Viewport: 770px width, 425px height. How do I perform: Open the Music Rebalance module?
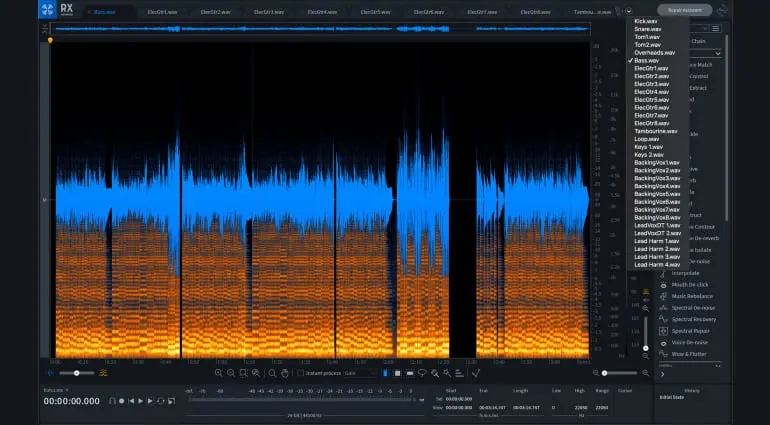pos(692,296)
